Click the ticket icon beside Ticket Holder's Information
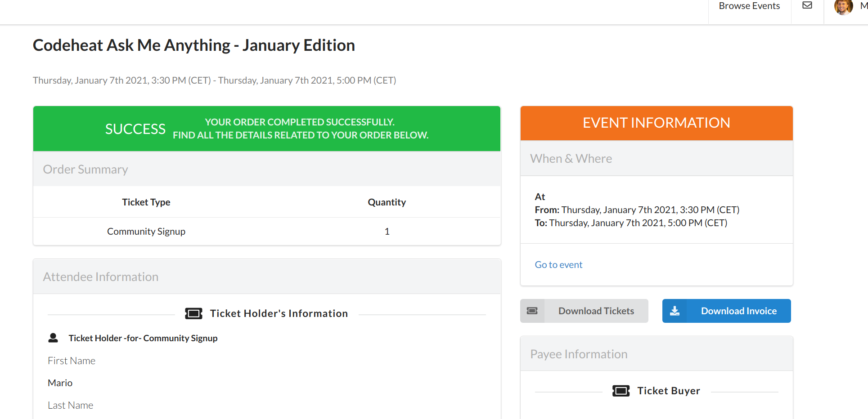The height and width of the screenshot is (419, 868). [193, 313]
